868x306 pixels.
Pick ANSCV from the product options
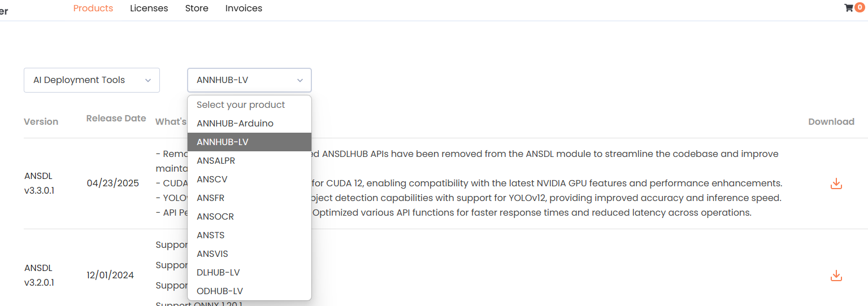tap(212, 180)
